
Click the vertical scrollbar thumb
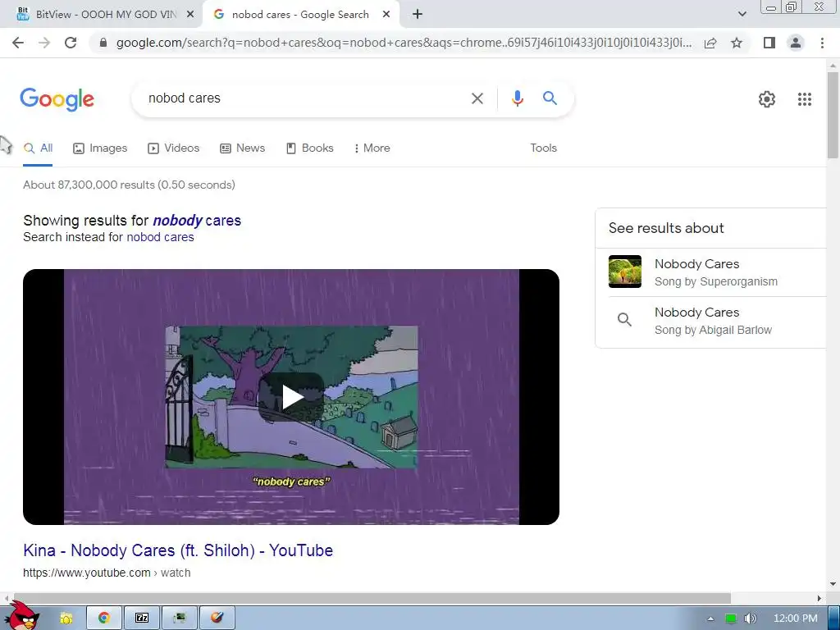point(833,115)
